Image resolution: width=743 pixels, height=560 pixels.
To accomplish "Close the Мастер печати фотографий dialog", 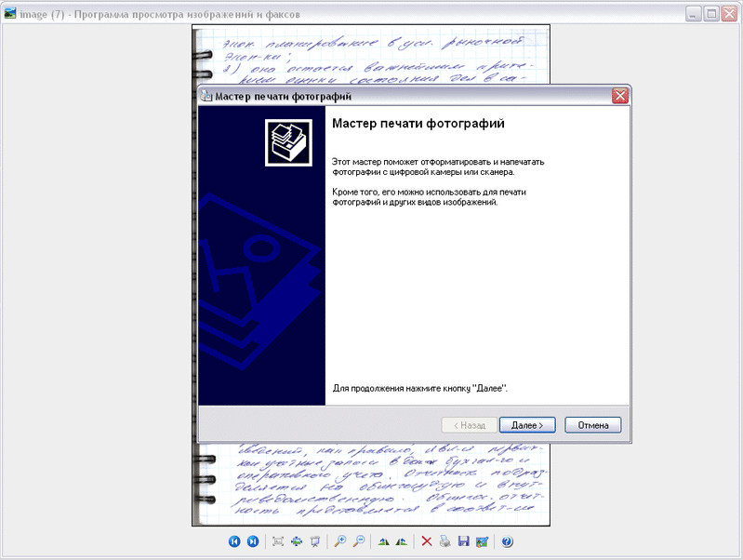I will tap(620, 96).
